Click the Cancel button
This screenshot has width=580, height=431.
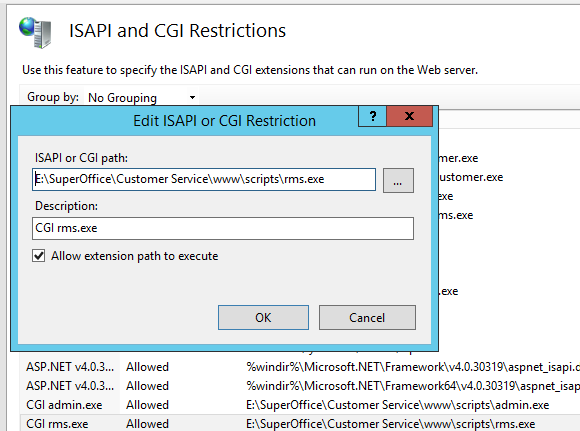coord(367,317)
